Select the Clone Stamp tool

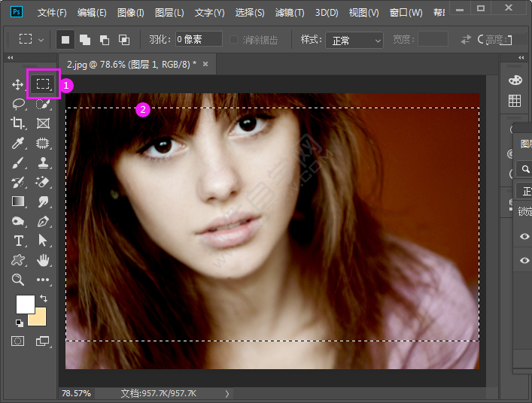pyautogui.click(x=43, y=162)
